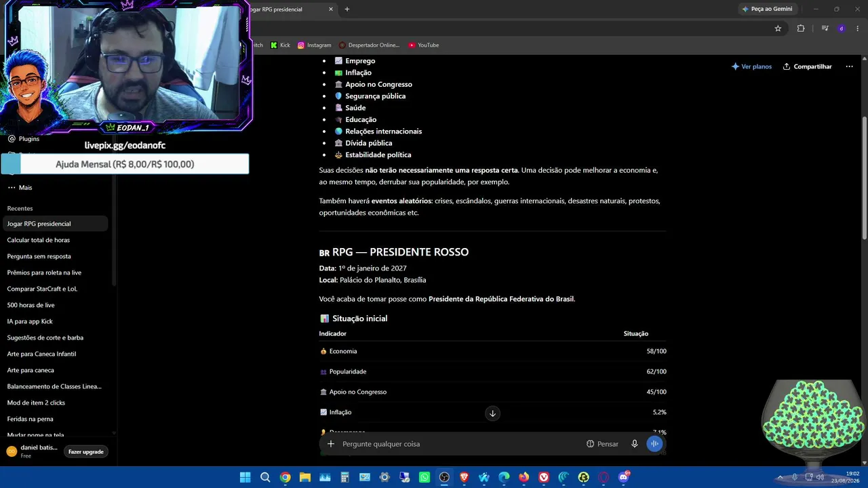Click the Fazer upgrade button

85,451
